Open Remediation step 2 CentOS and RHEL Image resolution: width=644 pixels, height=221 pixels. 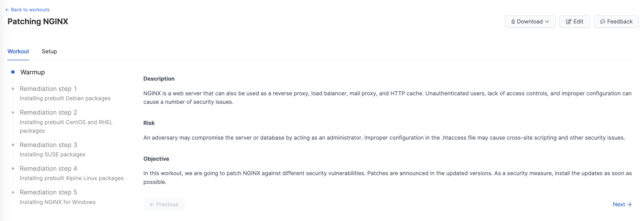(x=66, y=121)
